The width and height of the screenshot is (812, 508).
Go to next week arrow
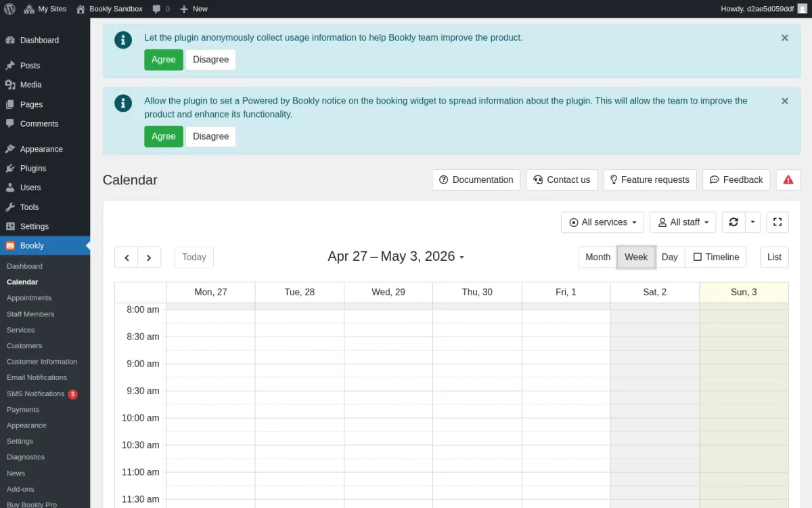pyautogui.click(x=150, y=257)
